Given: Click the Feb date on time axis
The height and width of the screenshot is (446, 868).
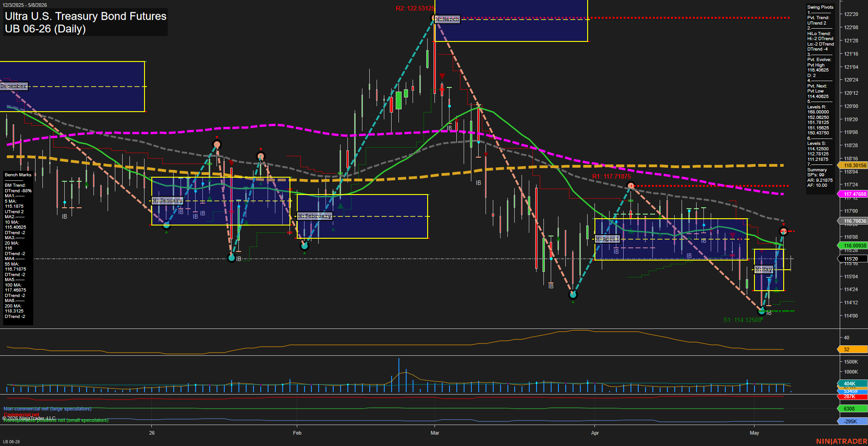Looking at the screenshot, I should pos(297,433).
